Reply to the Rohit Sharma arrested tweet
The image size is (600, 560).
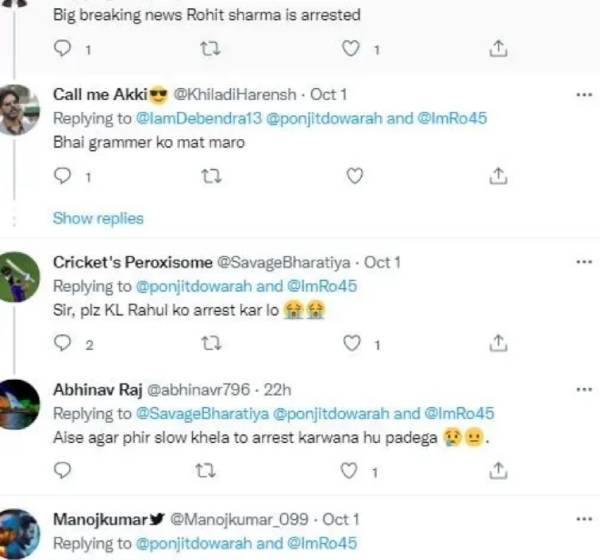(63, 48)
